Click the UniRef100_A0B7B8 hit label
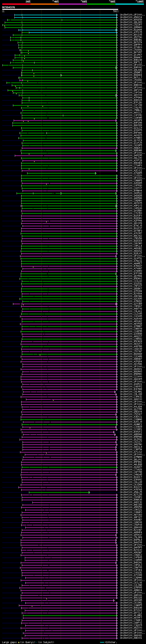Viewport: 146px width, 644px height. click(131, 347)
